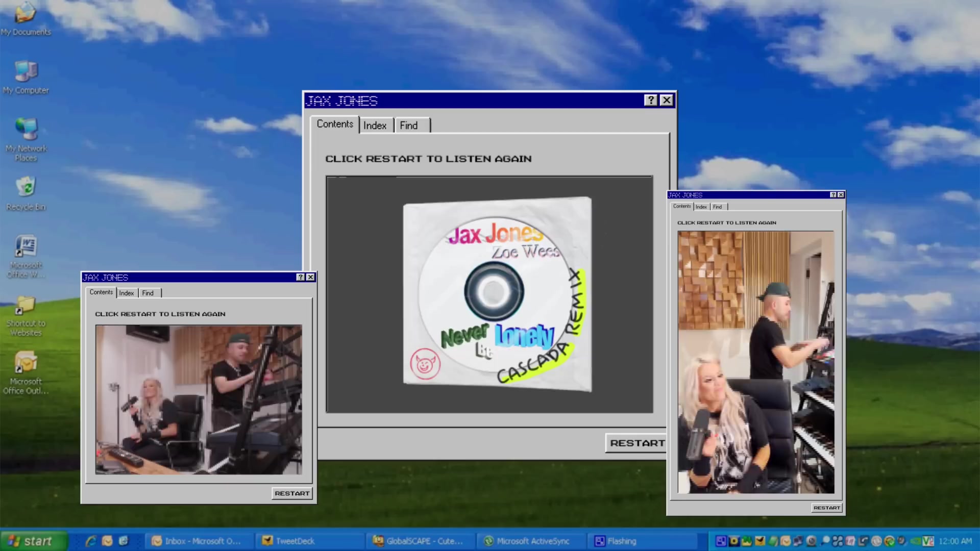
Task: Select Contents tab in right window
Action: 682,206
